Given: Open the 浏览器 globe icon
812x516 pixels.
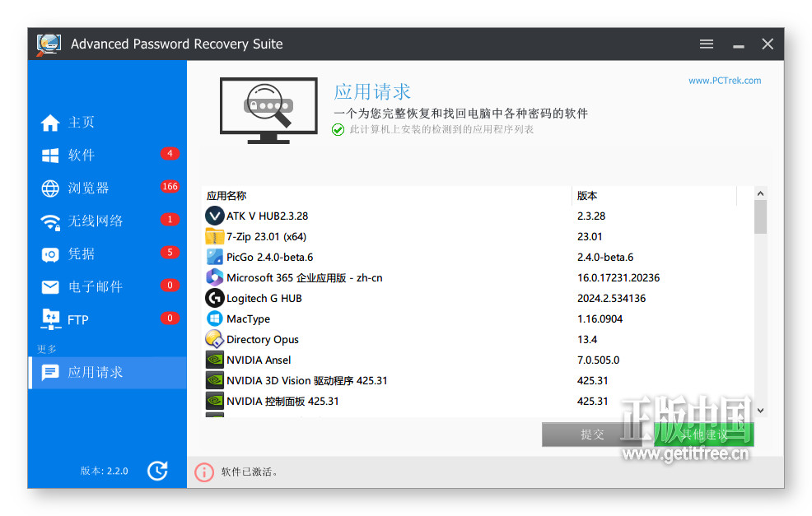Looking at the screenshot, I should [x=50, y=188].
